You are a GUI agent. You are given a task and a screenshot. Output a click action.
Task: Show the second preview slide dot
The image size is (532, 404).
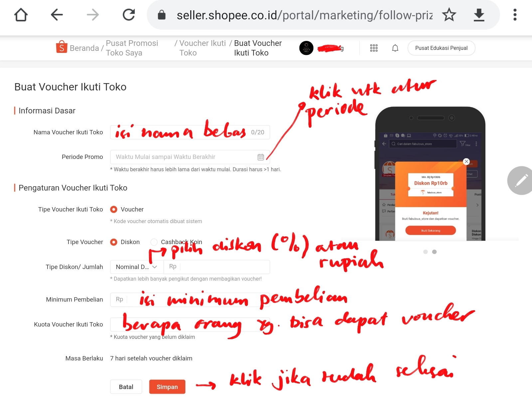(434, 252)
